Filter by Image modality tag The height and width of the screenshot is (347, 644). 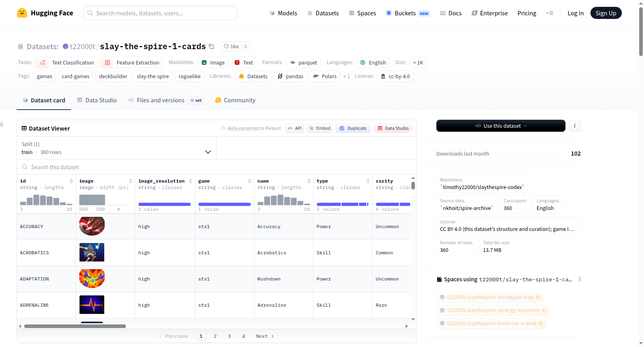[x=213, y=62]
